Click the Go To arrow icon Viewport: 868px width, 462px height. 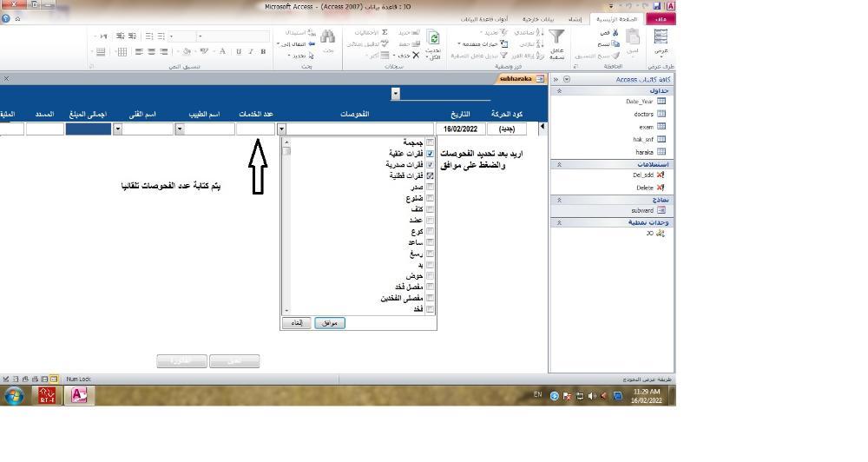[x=311, y=43]
